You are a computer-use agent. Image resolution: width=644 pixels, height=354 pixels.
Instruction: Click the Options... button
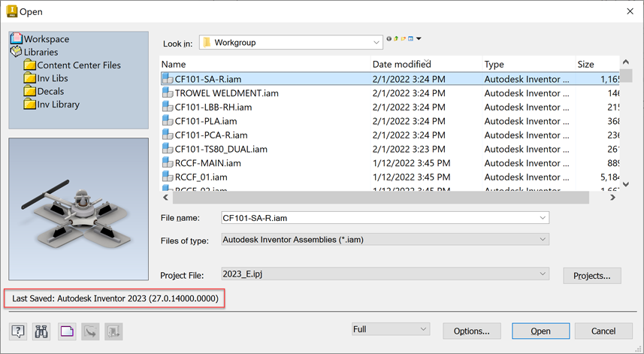tap(471, 331)
